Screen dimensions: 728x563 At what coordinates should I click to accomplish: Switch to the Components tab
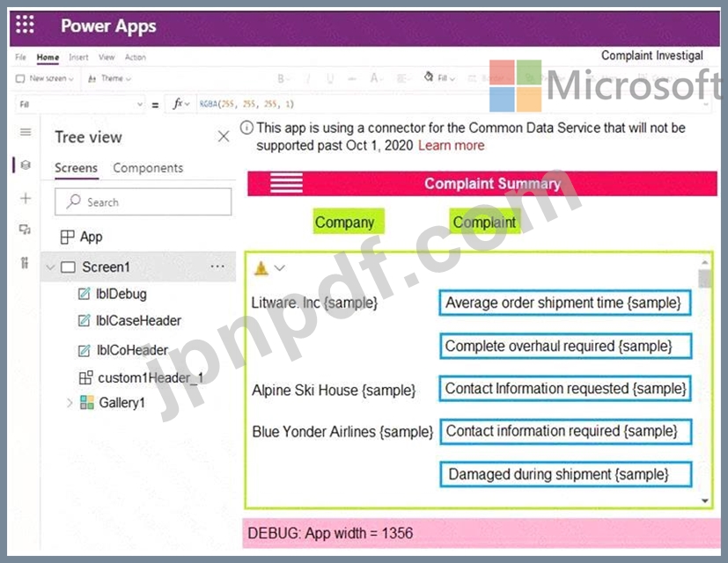click(x=148, y=168)
